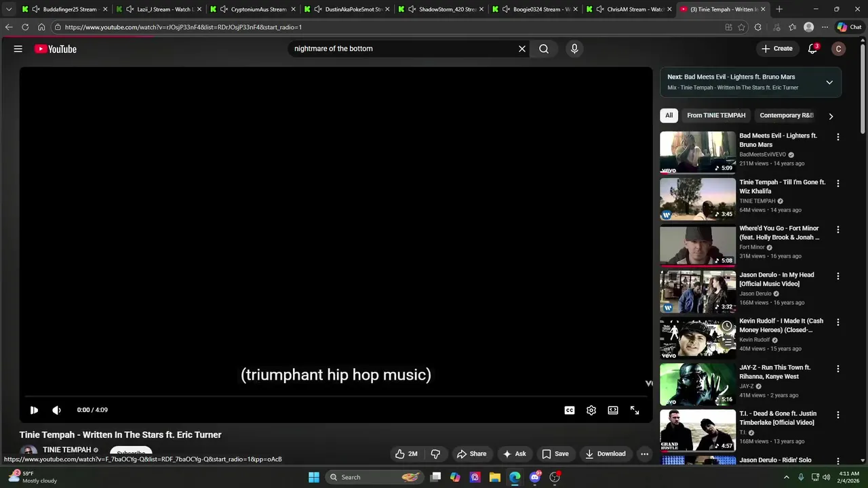Open YouTube notifications bell

click(812, 49)
